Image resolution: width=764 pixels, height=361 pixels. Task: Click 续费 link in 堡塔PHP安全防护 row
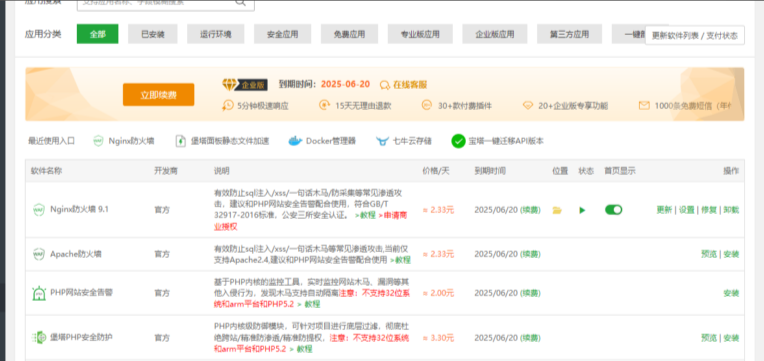click(x=530, y=338)
